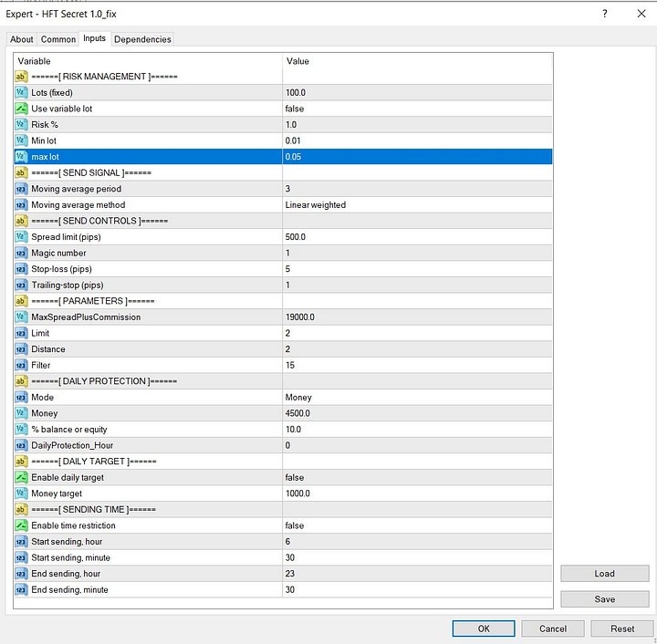Click the icon next to DailyProtection_Hour
Viewport: 657px width, 644px height.
(21, 445)
